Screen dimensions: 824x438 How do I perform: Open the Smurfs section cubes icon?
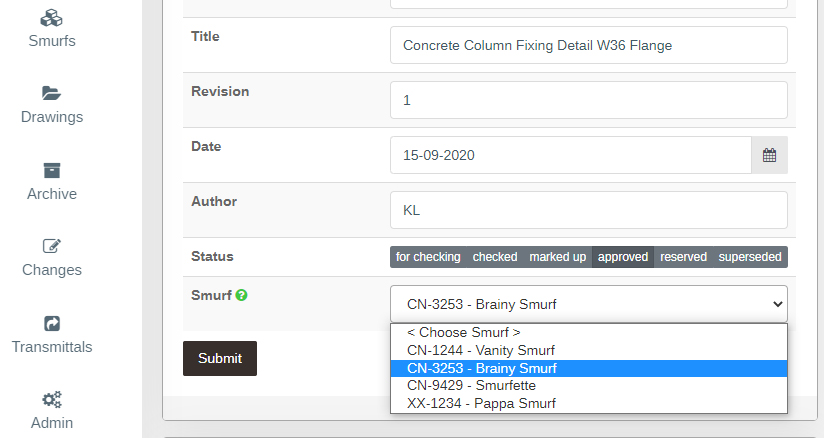tap(52, 18)
